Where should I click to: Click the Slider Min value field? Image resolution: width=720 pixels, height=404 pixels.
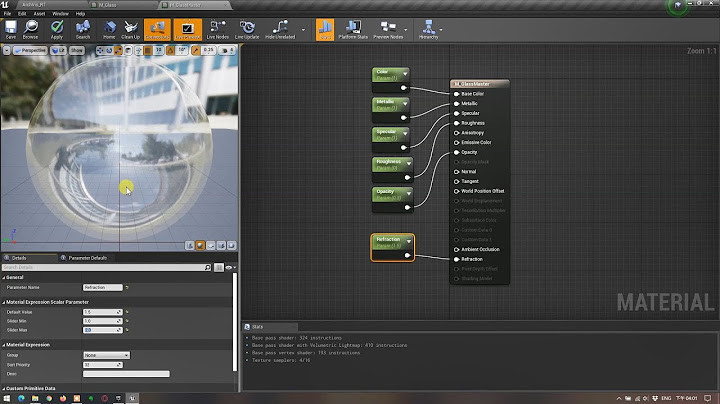pyautogui.click(x=103, y=321)
